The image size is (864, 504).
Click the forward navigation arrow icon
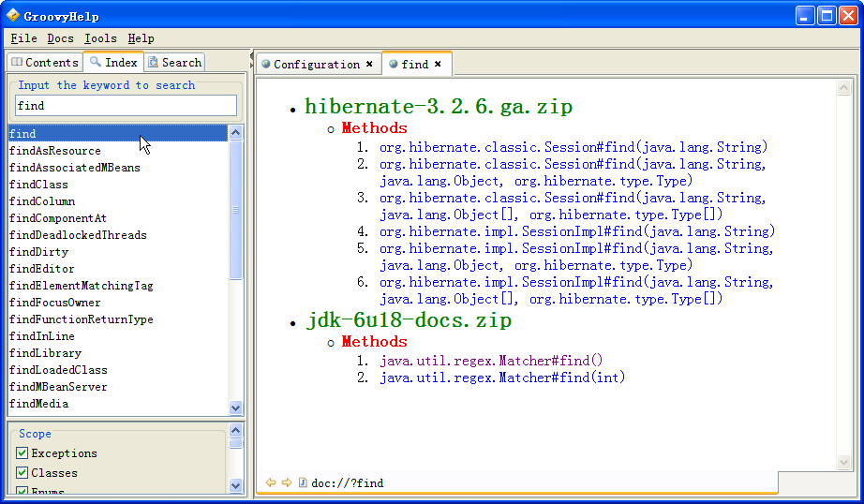[x=287, y=482]
